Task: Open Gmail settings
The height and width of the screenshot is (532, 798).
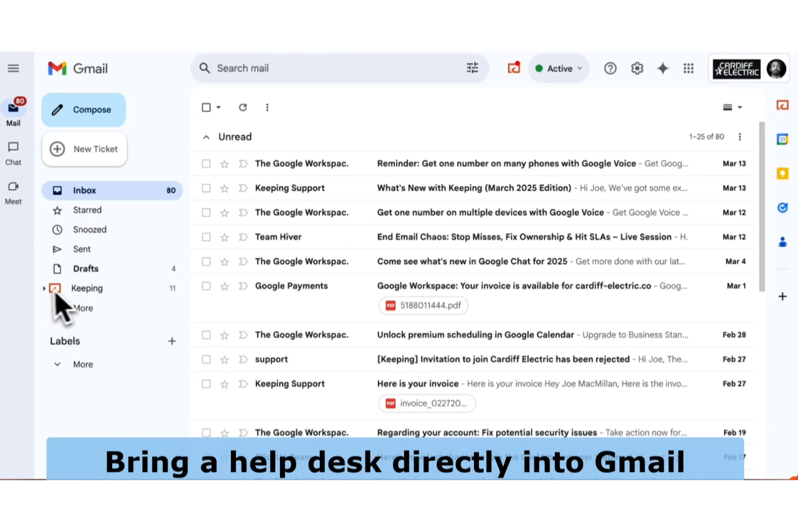Action: coord(637,68)
